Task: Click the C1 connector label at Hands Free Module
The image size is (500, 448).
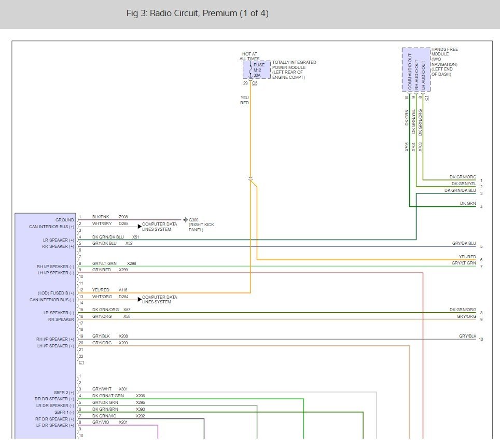Action: click(426, 97)
